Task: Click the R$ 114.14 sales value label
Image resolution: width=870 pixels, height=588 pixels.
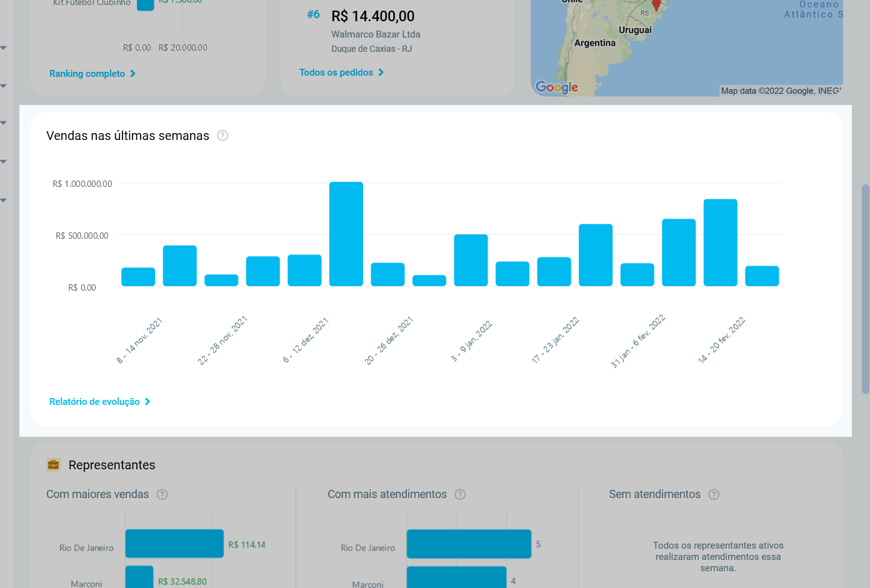Action: (247, 545)
